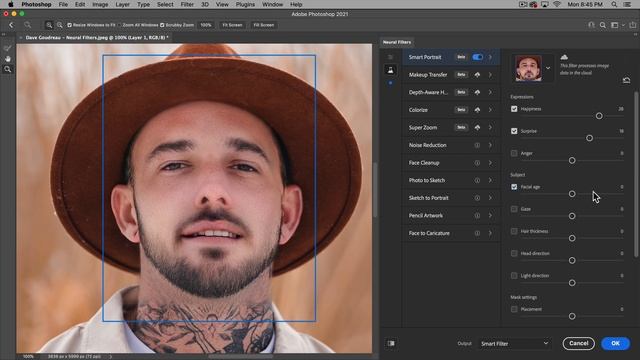
Task: Expand the Makeup Transfer chevron
Action: 490,75
